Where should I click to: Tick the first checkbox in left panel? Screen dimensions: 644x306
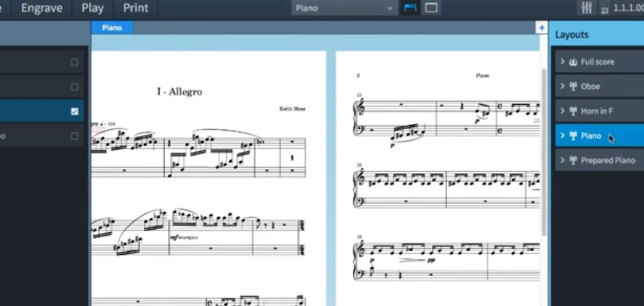point(75,63)
